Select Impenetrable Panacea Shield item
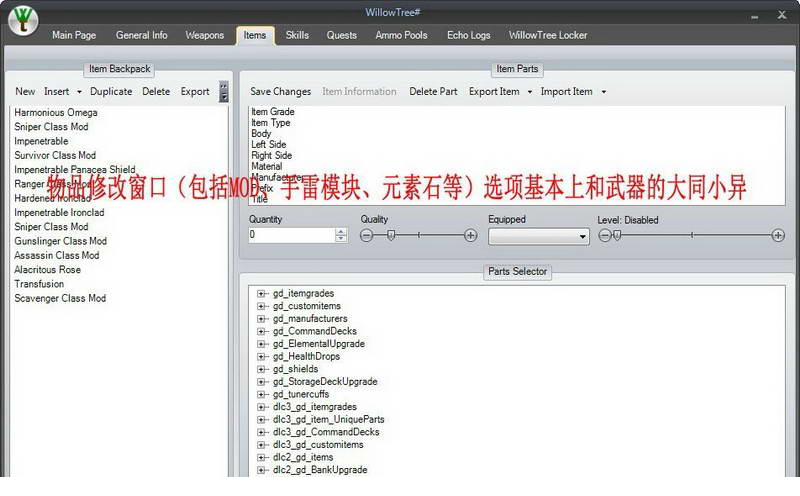 [74, 169]
